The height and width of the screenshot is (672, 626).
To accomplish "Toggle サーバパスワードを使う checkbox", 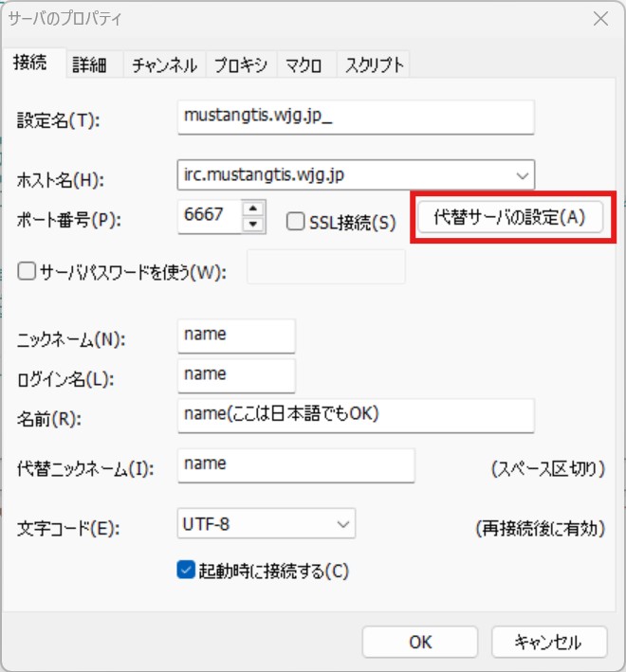I will (x=27, y=271).
